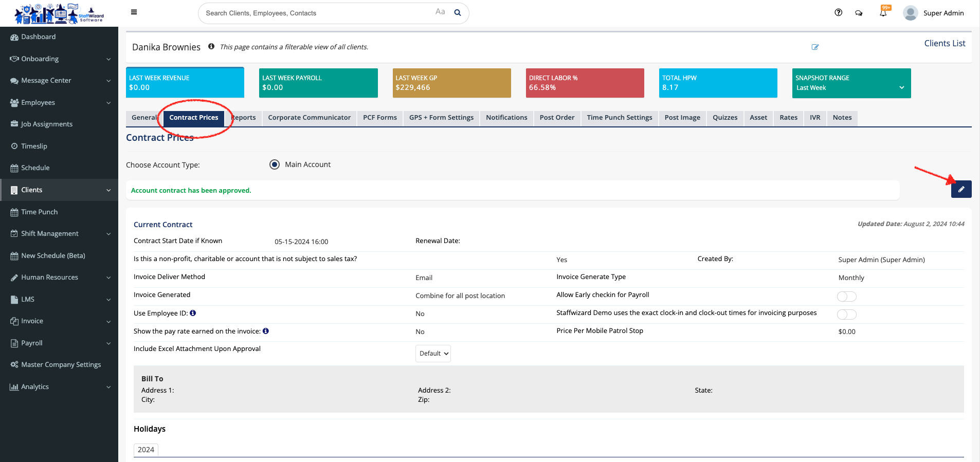This screenshot has height=462, width=980.
Task: Open the notifications bell icon
Action: click(883, 13)
